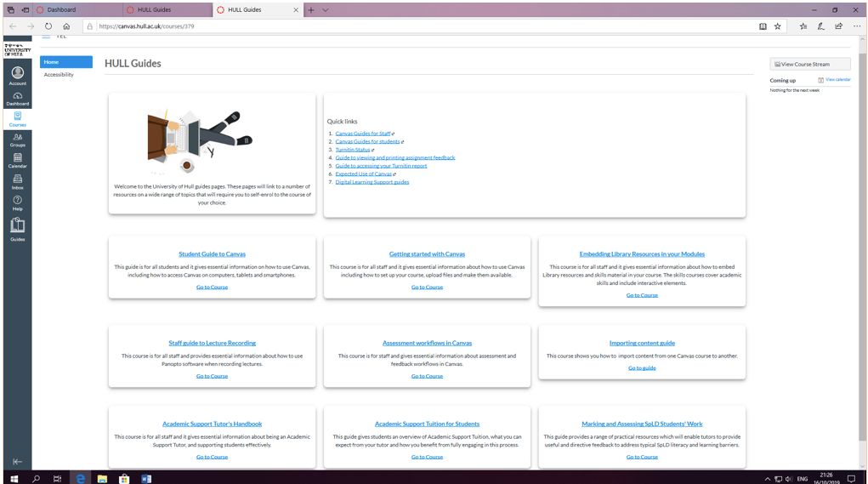
Task: Open Calendar in the Canvas sidebar
Action: (x=18, y=161)
